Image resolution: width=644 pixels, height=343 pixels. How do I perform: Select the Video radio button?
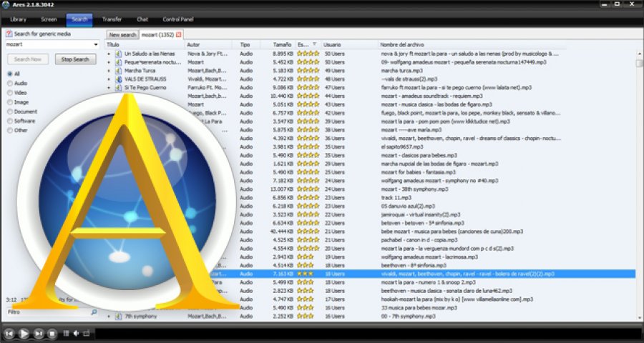point(10,93)
